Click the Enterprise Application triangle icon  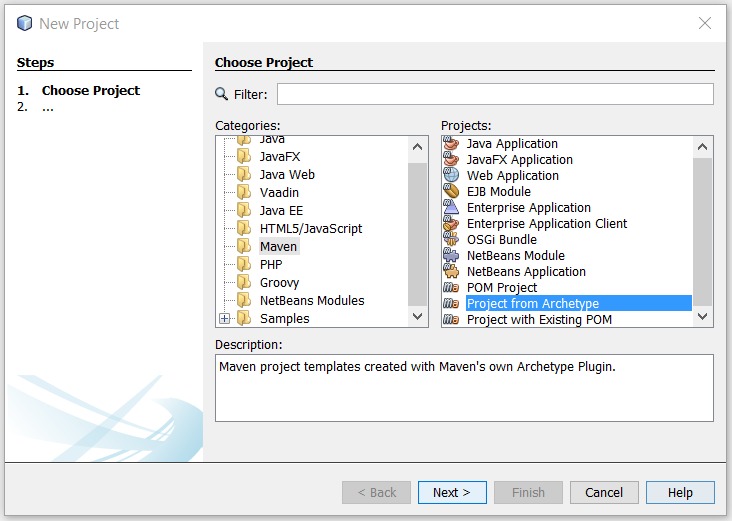pyautogui.click(x=451, y=207)
